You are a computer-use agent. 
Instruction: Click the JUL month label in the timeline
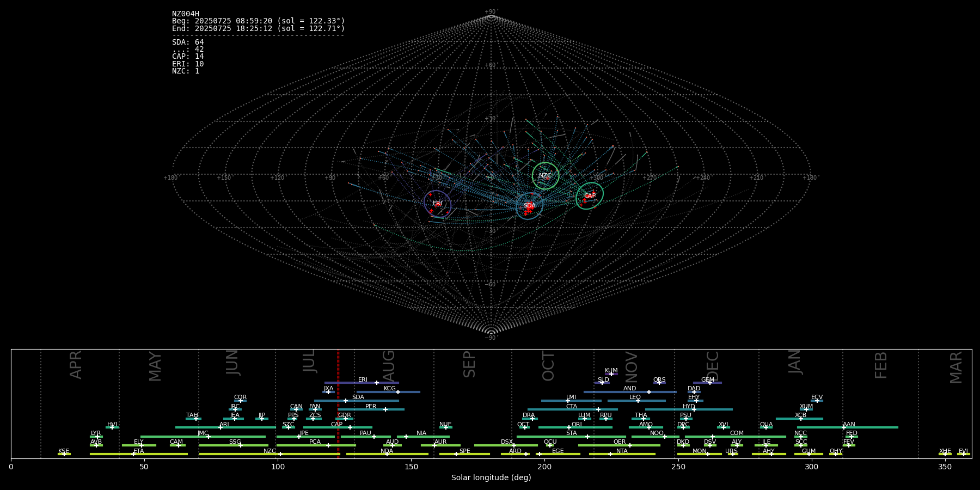309,360
